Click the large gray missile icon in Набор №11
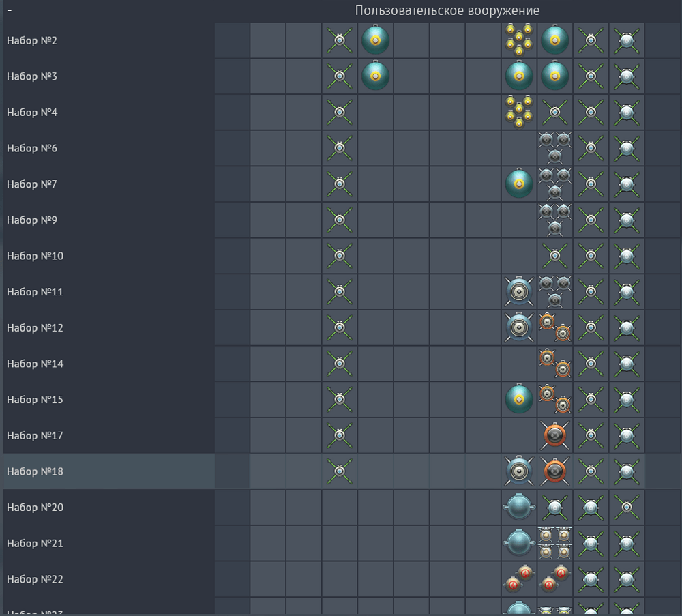The height and width of the screenshot is (616, 682). point(519,292)
